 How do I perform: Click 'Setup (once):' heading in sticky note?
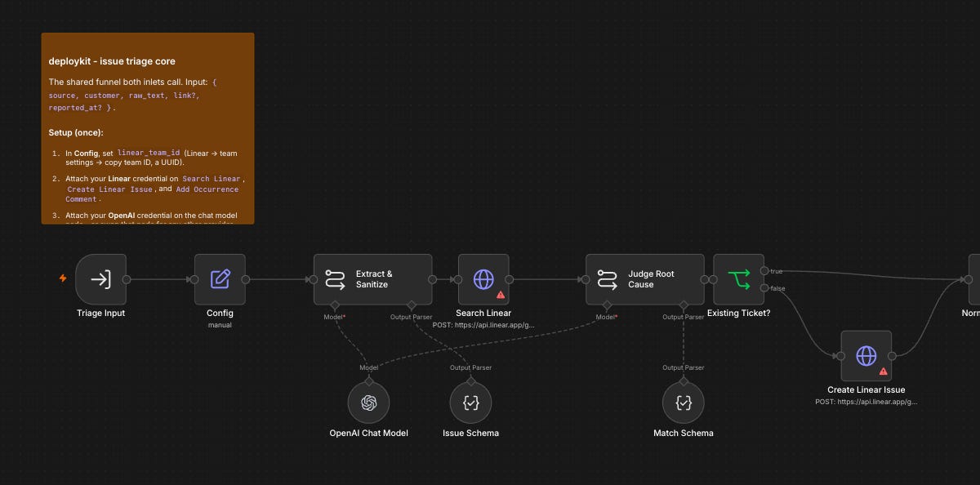point(76,132)
